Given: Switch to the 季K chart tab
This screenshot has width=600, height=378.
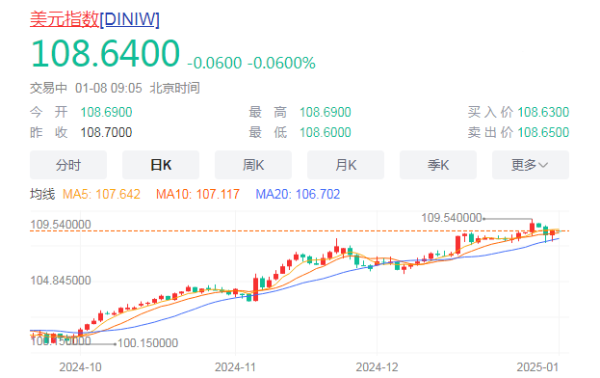Looking at the screenshot, I should point(438,165).
